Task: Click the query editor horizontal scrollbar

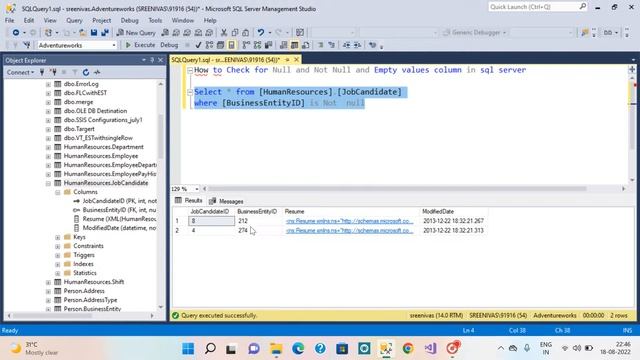Action: coord(397,189)
